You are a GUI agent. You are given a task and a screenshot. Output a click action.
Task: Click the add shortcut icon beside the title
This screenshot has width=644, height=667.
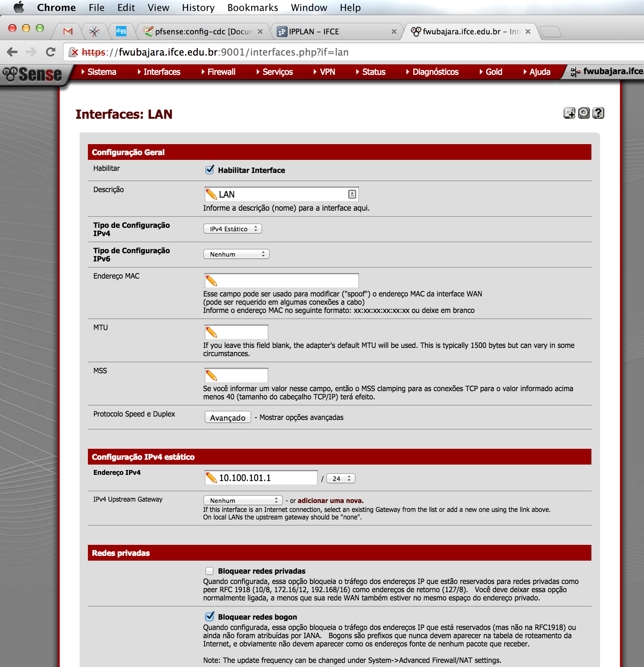point(569,113)
